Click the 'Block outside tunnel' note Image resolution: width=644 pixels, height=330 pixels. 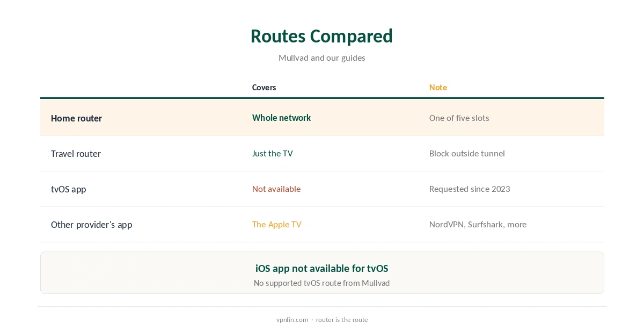pyautogui.click(x=467, y=154)
